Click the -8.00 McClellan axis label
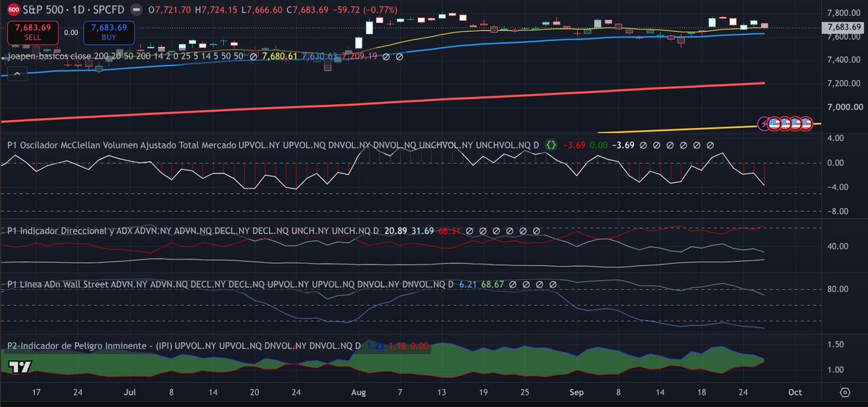The width and height of the screenshot is (868, 407). pos(838,212)
